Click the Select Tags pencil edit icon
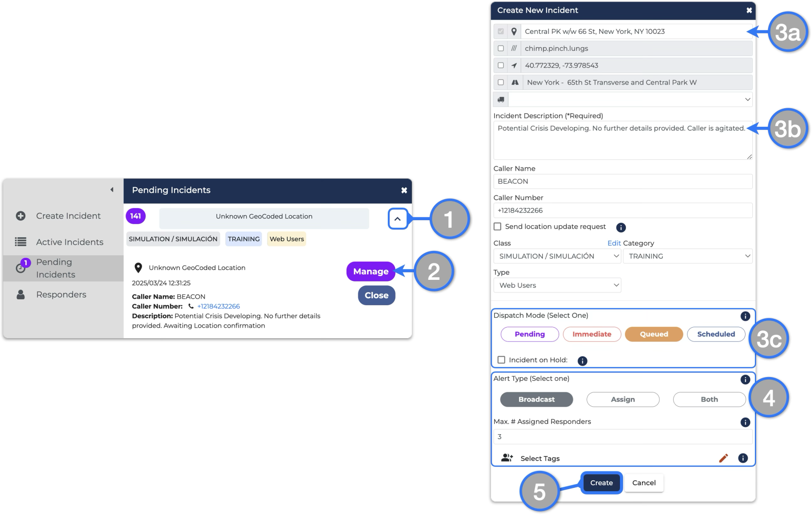The height and width of the screenshot is (517, 812). (x=723, y=458)
